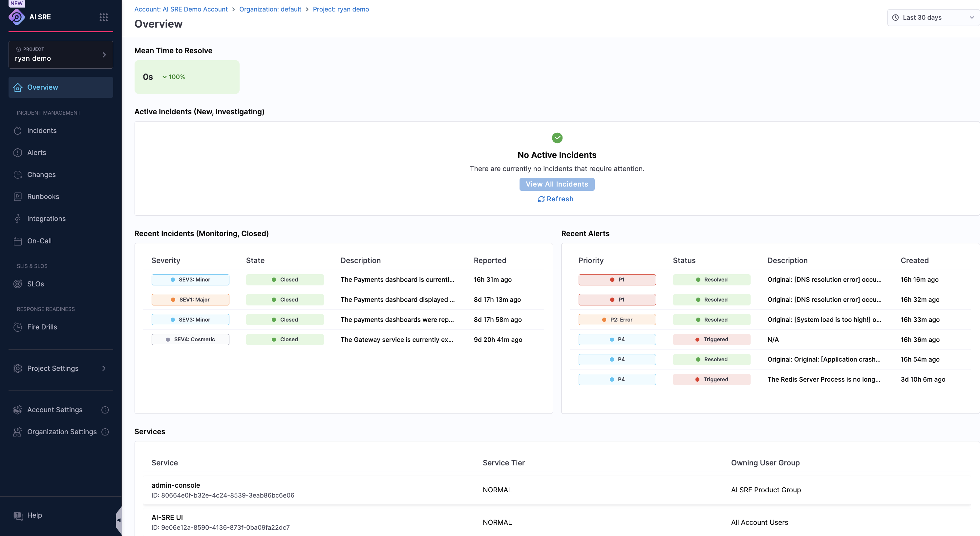Viewport: 980px width, 536px height.
Task: Click the 0s Mean Time to Resolve card
Action: tap(187, 77)
